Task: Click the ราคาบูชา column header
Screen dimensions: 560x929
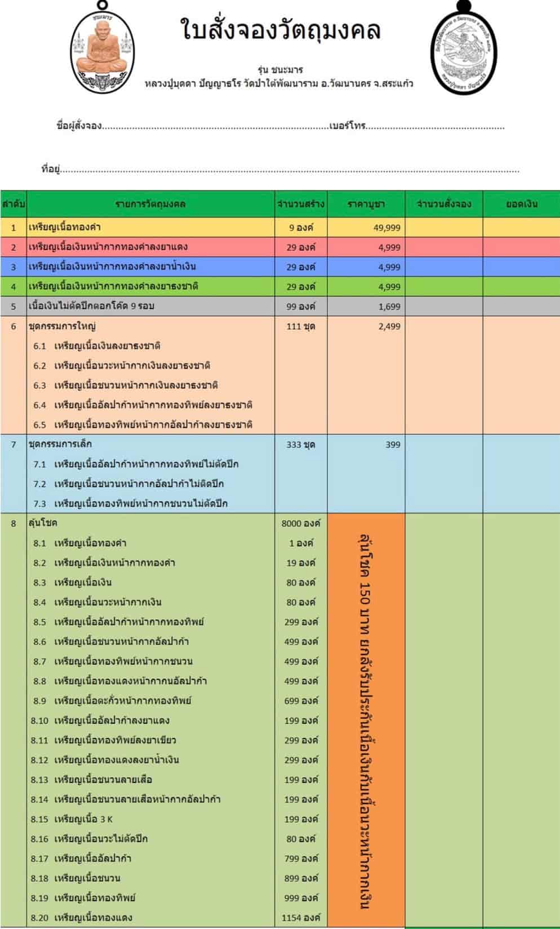Action: [366, 204]
